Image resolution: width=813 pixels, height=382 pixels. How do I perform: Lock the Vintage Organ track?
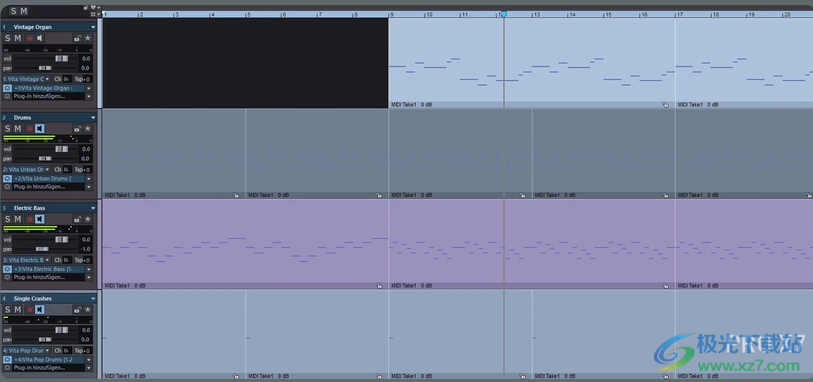click(x=77, y=38)
